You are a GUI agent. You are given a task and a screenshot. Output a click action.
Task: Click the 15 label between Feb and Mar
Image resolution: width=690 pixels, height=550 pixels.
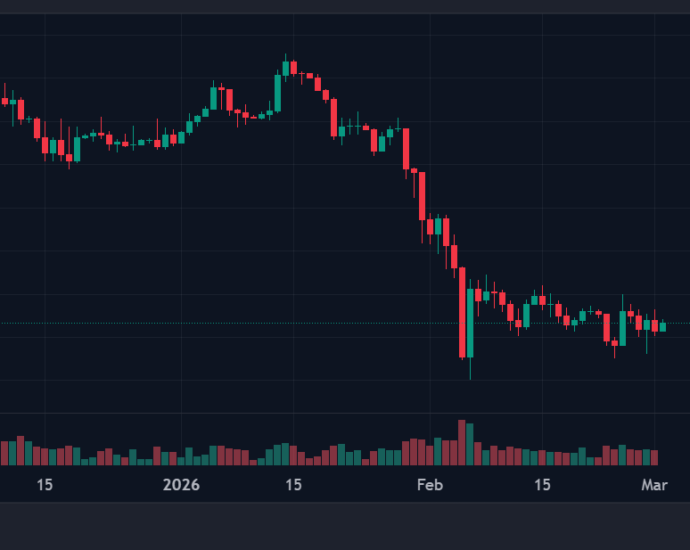pos(541,485)
